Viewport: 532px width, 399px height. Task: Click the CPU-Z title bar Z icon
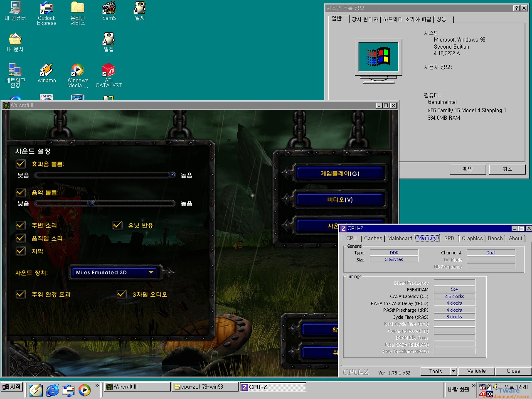343,228
